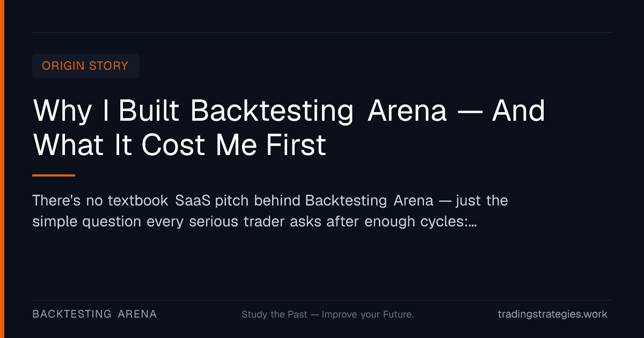
Task: Click the top horizontal divider line
Action: pos(322,32)
